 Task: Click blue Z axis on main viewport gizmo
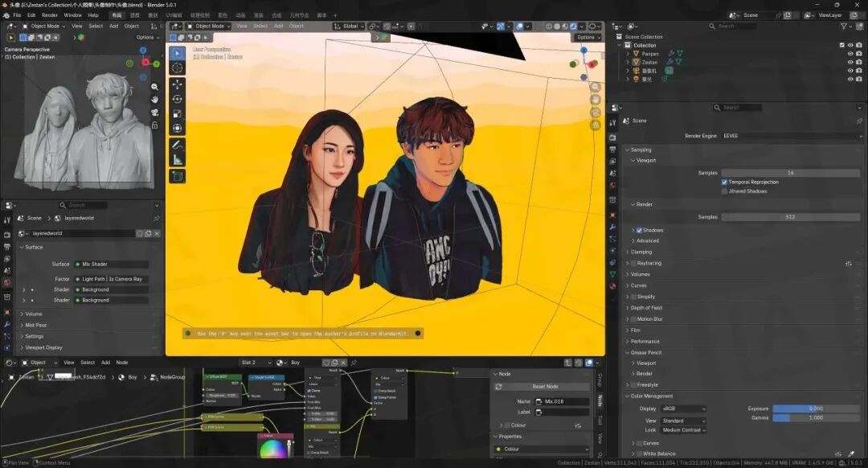tap(583, 50)
